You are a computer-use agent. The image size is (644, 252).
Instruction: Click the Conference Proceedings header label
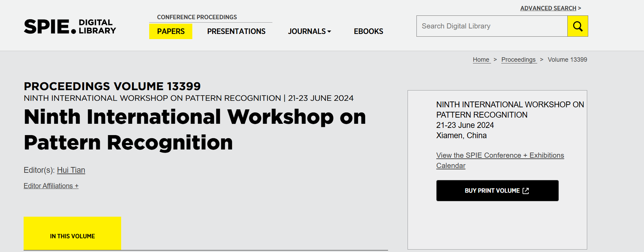point(197,17)
